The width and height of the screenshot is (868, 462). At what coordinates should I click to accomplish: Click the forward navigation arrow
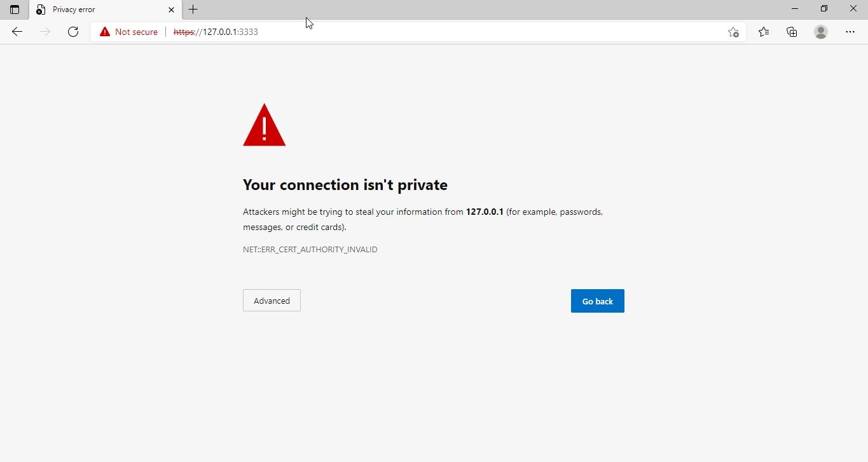(x=45, y=32)
